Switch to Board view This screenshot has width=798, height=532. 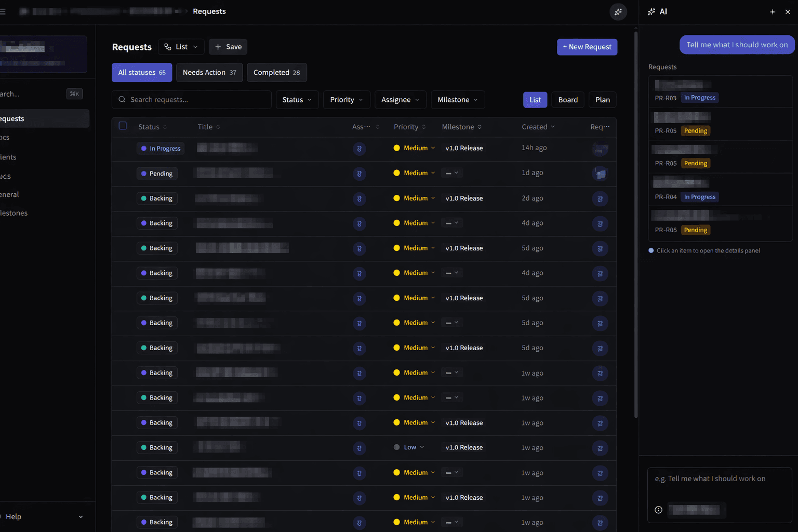(x=567, y=100)
